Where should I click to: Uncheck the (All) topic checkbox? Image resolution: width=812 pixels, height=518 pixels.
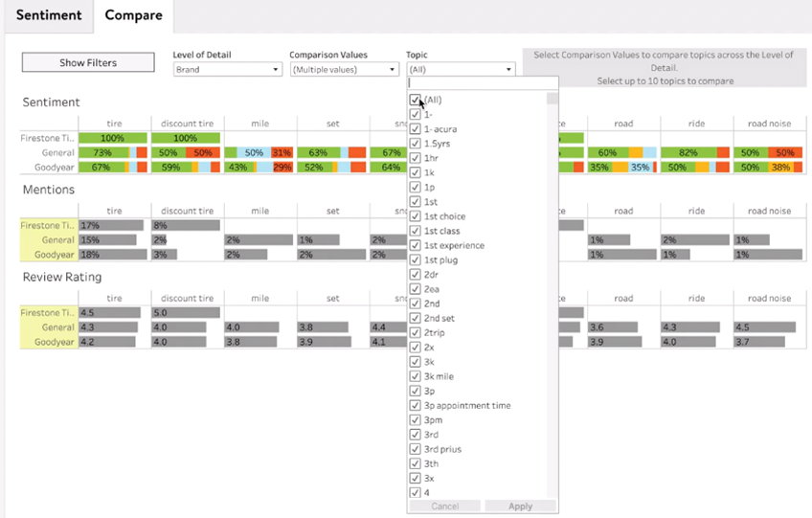[x=415, y=100]
